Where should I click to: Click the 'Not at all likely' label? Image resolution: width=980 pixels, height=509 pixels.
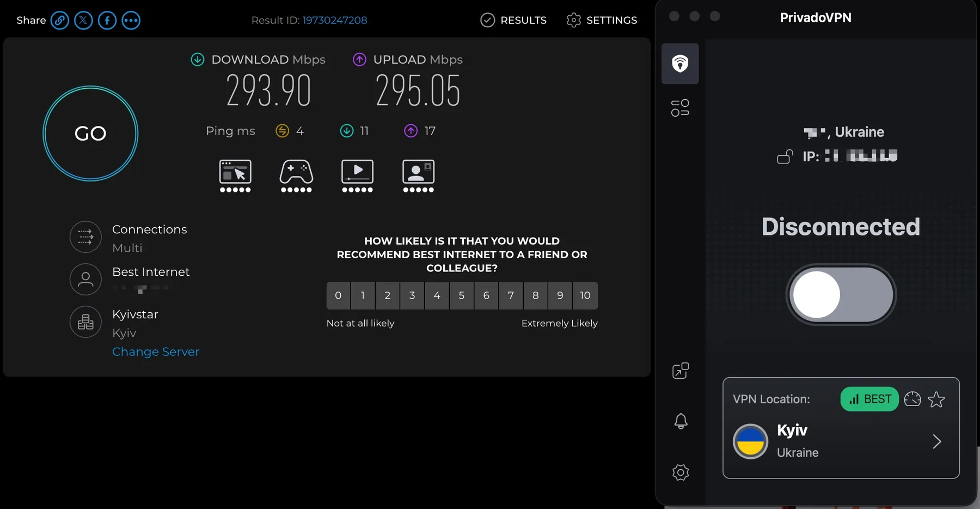[x=360, y=323]
